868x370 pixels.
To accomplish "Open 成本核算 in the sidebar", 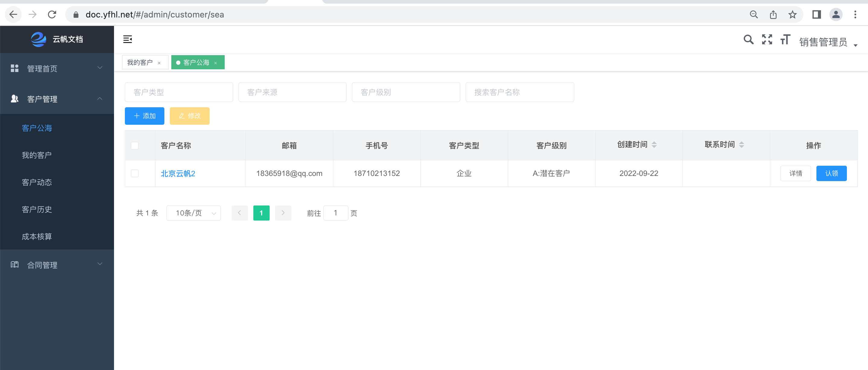I will tap(57, 236).
